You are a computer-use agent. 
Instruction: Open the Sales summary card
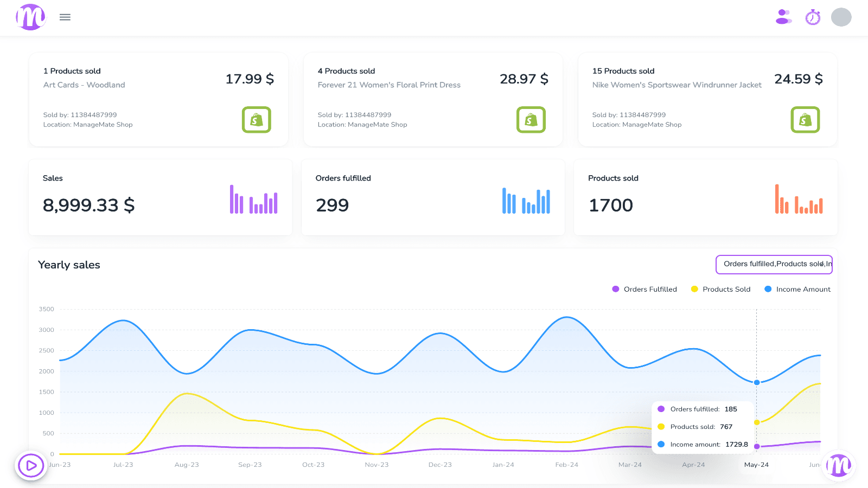pyautogui.click(x=160, y=197)
